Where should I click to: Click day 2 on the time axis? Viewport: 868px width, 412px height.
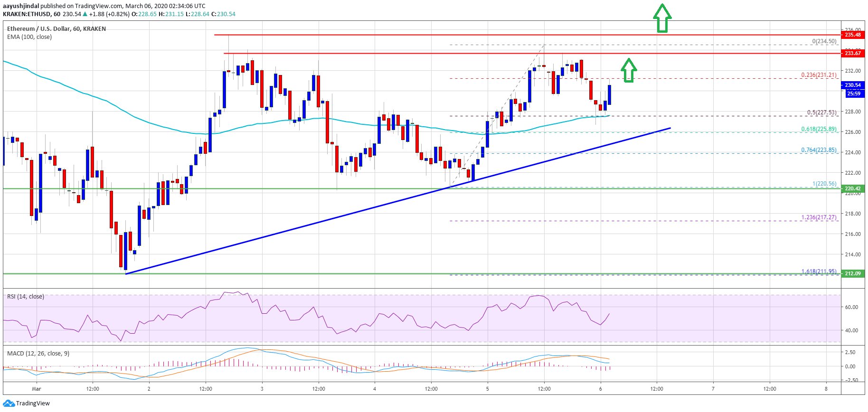point(149,389)
